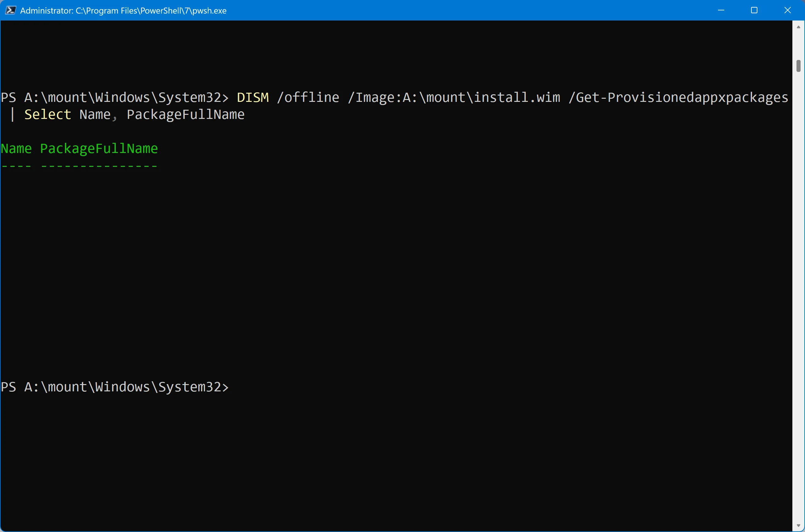Click the scrollbar down arrow
805x532 pixels.
click(x=798, y=526)
